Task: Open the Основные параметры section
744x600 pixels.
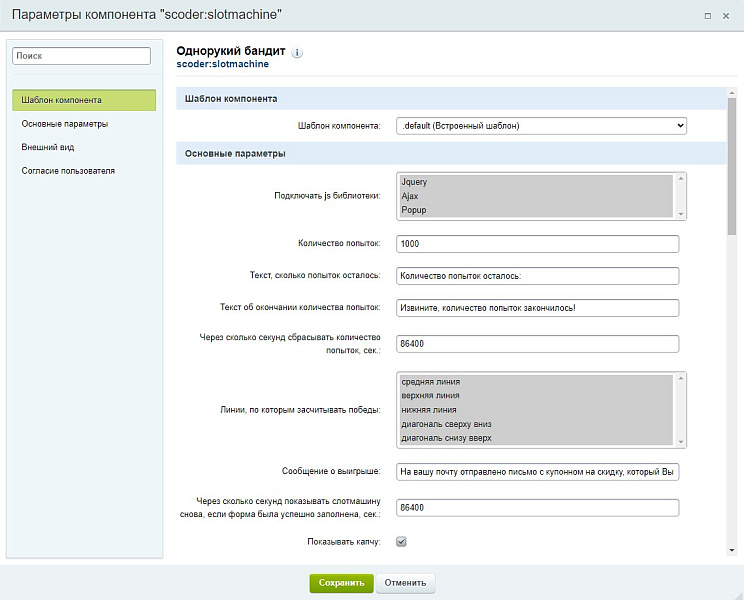Action: (x=65, y=124)
